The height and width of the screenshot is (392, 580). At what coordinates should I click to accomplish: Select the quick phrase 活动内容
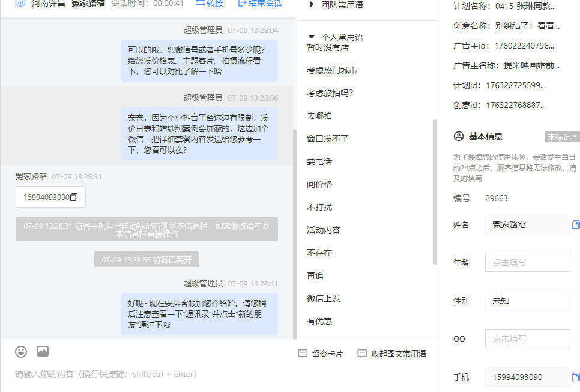(323, 230)
